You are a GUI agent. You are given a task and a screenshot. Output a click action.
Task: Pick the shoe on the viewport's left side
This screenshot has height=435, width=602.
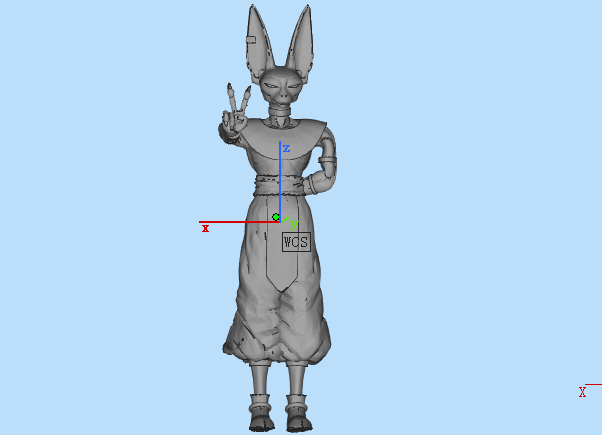pyautogui.click(x=261, y=413)
